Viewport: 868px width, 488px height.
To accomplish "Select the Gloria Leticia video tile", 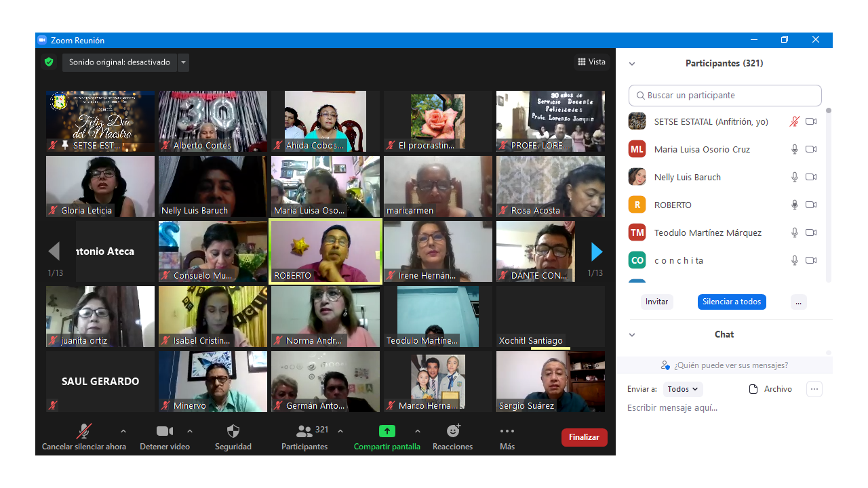I will (x=100, y=186).
